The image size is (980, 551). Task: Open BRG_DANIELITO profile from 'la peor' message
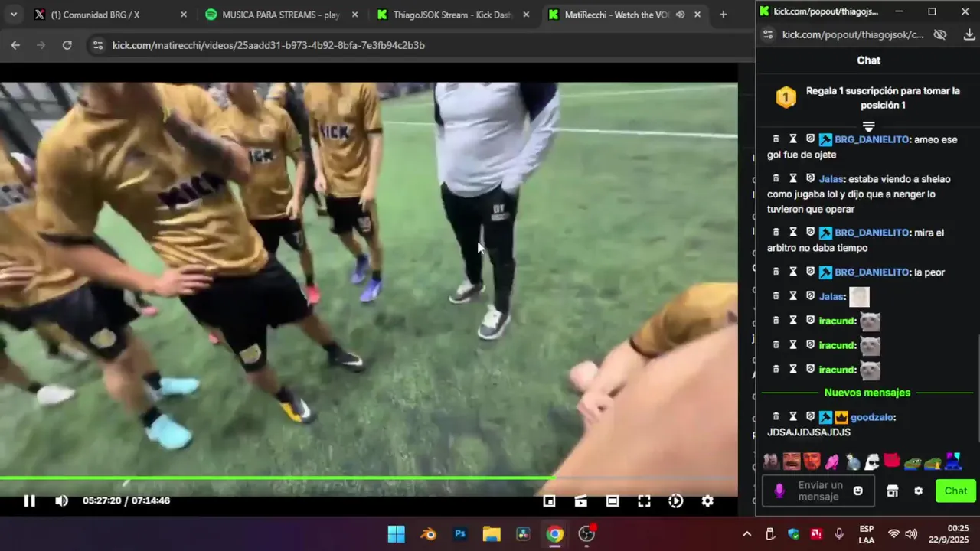click(871, 272)
